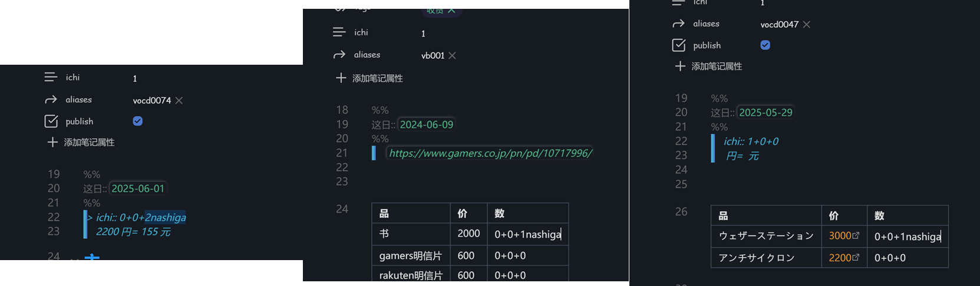Click the publish property icon in the vocd0074 note
This screenshot has width=980, height=286.
pyautogui.click(x=51, y=121)
